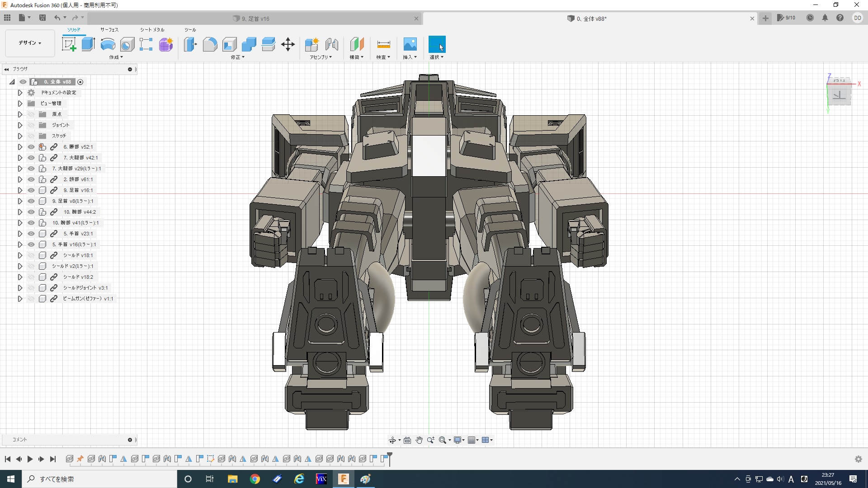Expand the スケッチ folder in the browser
Image resolution: width=868 pixels, height=488 pixels.
[x=20, y=136]
